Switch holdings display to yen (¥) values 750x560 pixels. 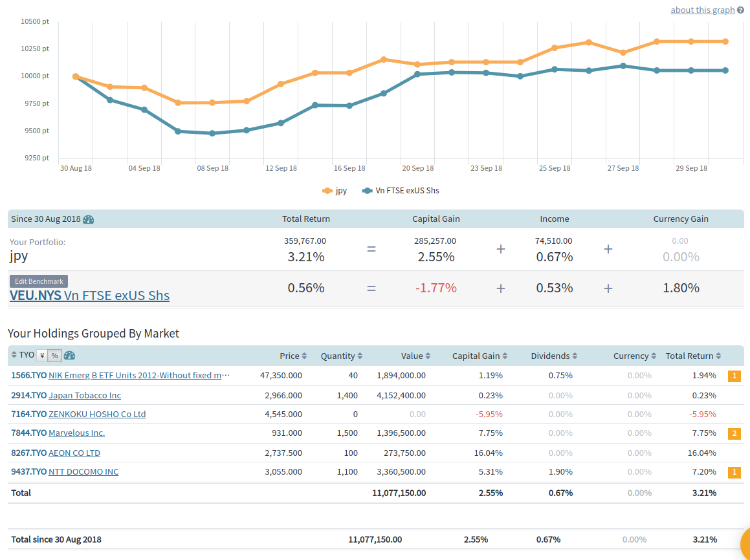coord(42,356)
